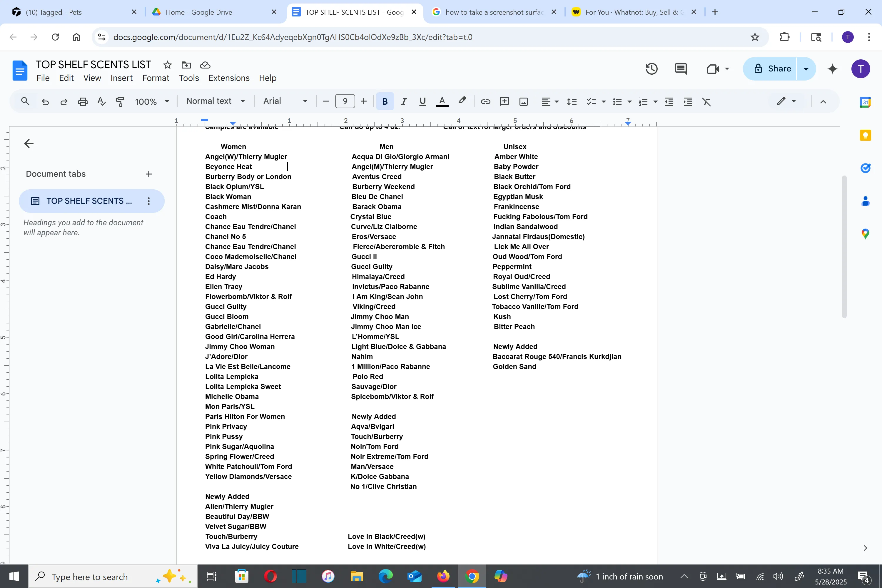
Task: Open the Windows Start menu
Action: click(x=14, y=576)
